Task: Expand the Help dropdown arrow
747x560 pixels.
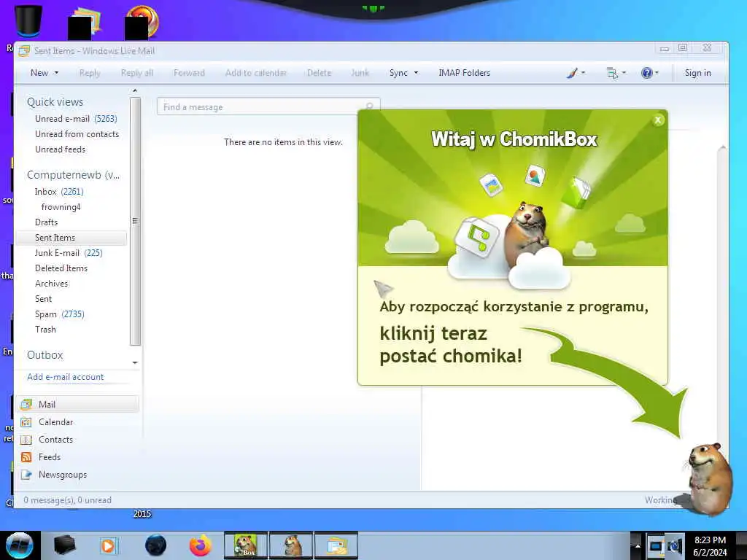Action: tap(657, 73)
